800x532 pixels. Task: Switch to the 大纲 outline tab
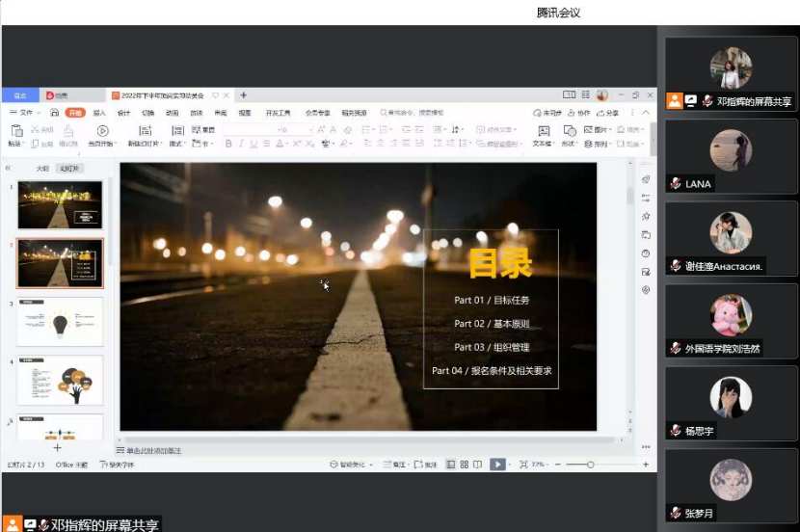click(x=41, y=168)
